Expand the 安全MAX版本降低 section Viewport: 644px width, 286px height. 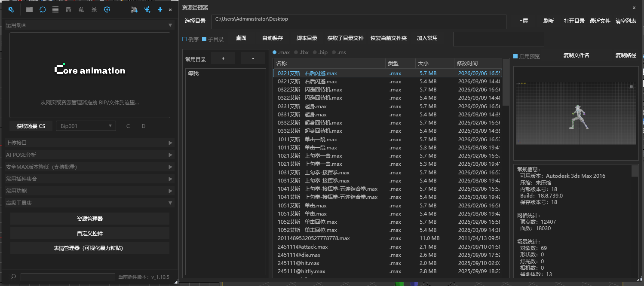click(89, 167)
